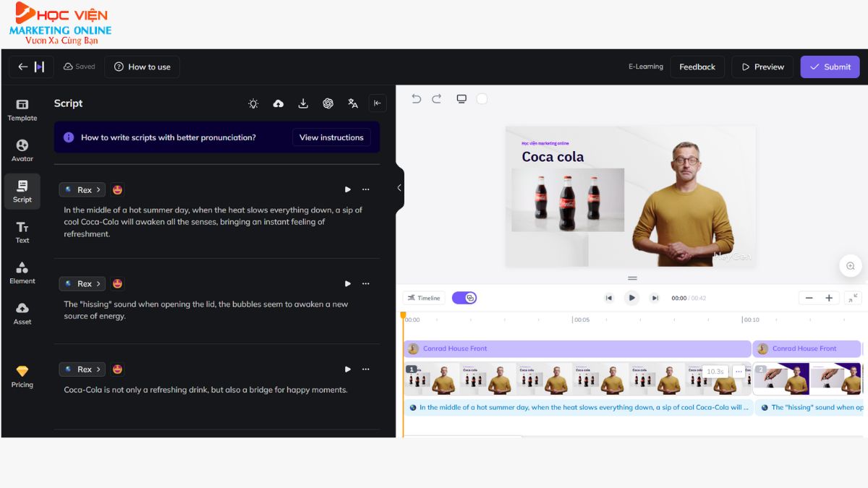868x488 pixels.
Task: Toggle the purple timeline switch
Action: [464, 298]
